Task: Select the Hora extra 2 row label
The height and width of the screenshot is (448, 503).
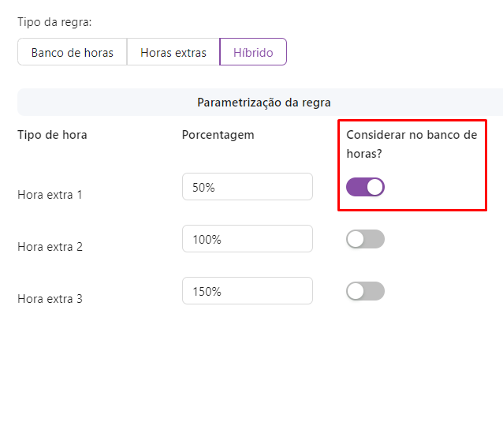Action: 50,246
